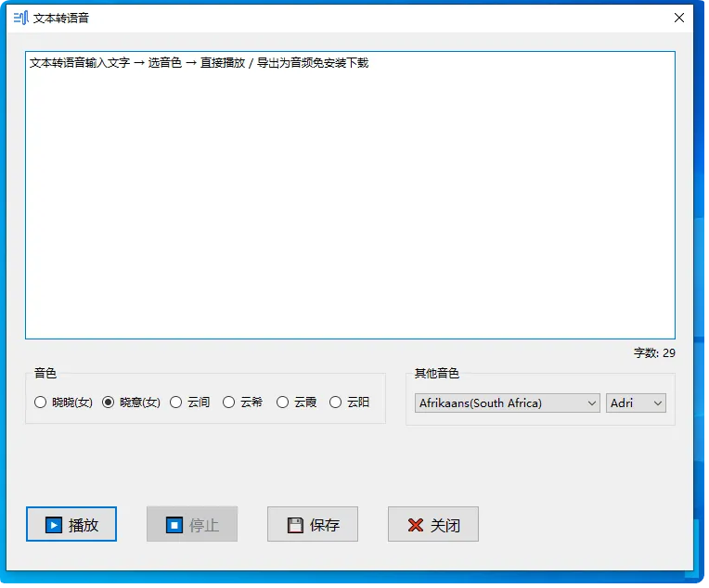Choose the 云希 voice option
This screenshot has width=709, height=588.
tap(244, 404)
